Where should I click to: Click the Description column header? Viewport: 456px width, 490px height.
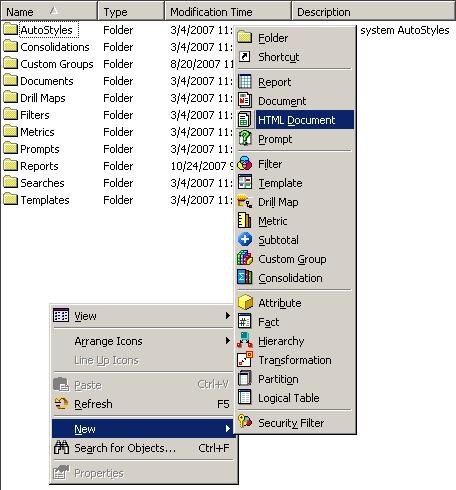(x=374, y=11)
